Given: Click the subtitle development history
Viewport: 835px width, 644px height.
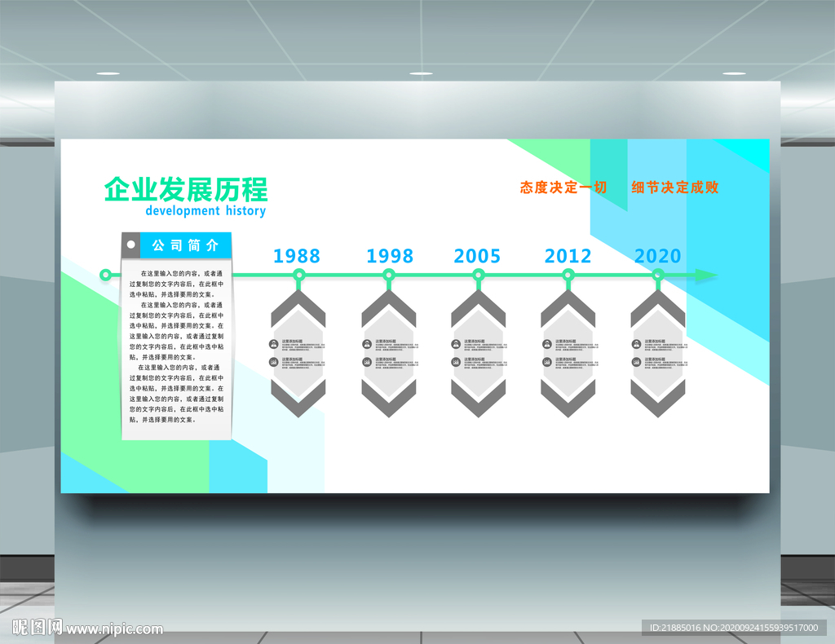Looking at the screenshot, I should pos(205,211).
